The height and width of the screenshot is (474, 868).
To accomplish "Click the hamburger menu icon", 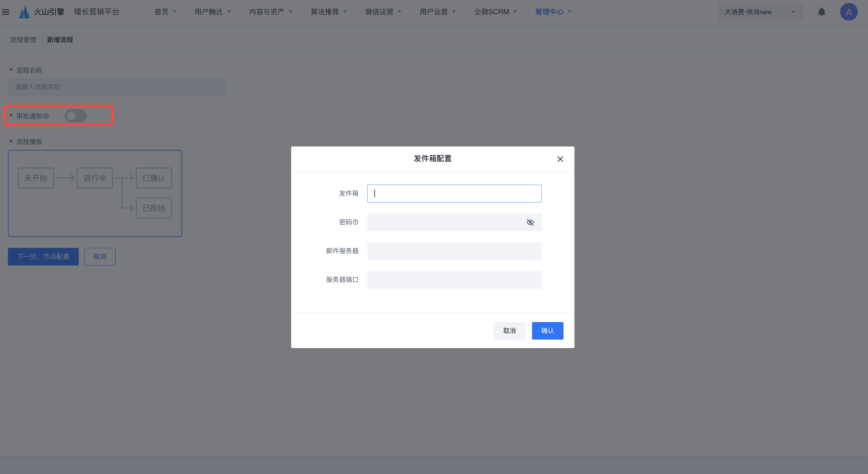I will coord(6,12).
